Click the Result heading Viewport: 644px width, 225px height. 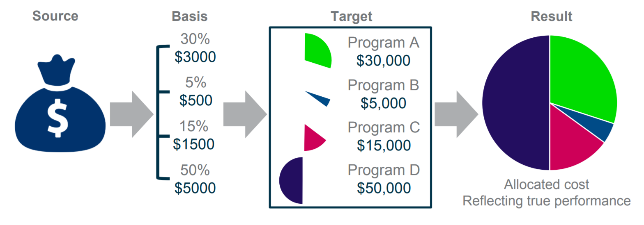552,16
